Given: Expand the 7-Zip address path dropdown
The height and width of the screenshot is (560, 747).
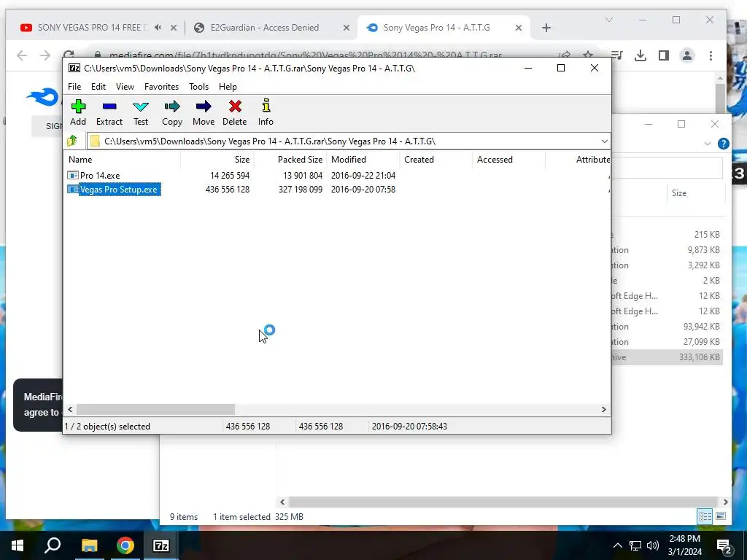Looking at the screenshot, I should pyautogui.click(x=604, y=141).
